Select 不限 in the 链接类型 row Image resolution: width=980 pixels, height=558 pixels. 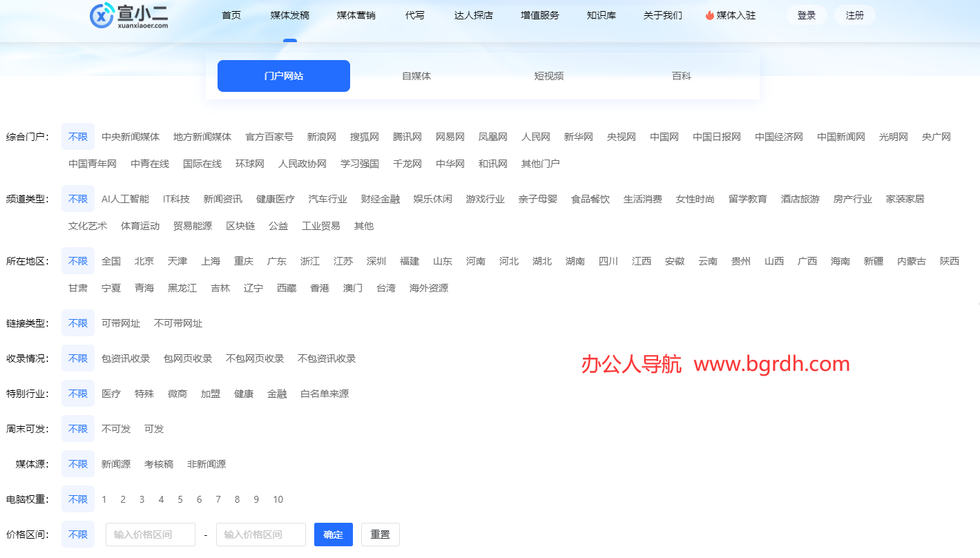[78, 323]
